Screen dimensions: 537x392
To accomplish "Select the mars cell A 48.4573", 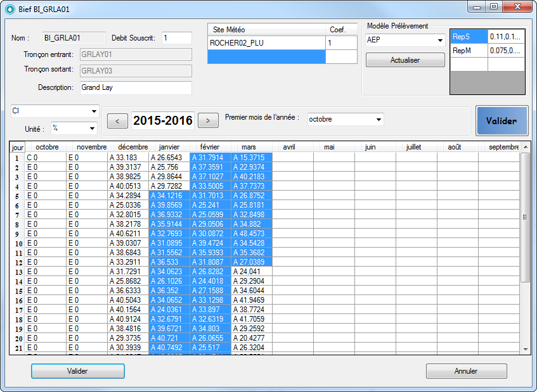I will pyautogui.click(x=252, y=234).
